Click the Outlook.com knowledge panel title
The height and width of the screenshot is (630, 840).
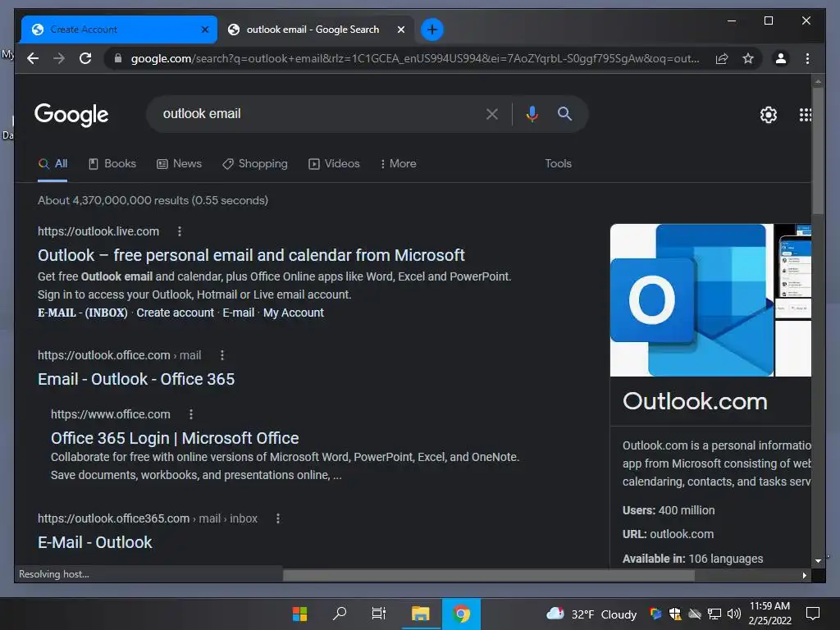pyautogui.click(x=695, y=402)
